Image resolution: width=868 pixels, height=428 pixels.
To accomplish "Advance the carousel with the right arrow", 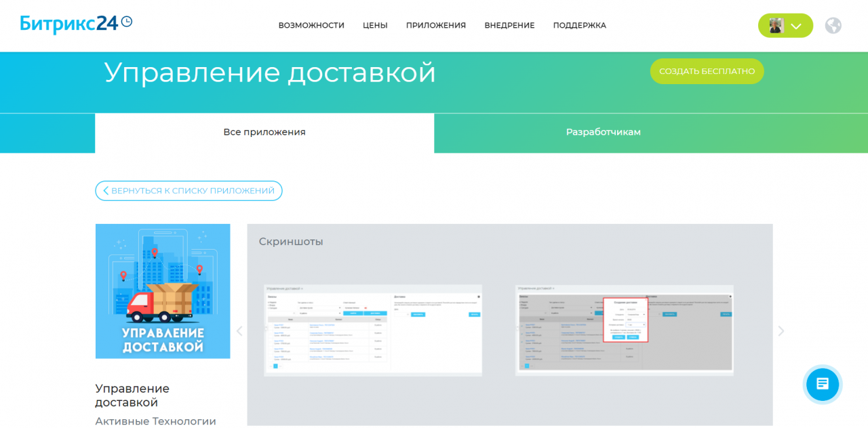I will coord(781,331).
